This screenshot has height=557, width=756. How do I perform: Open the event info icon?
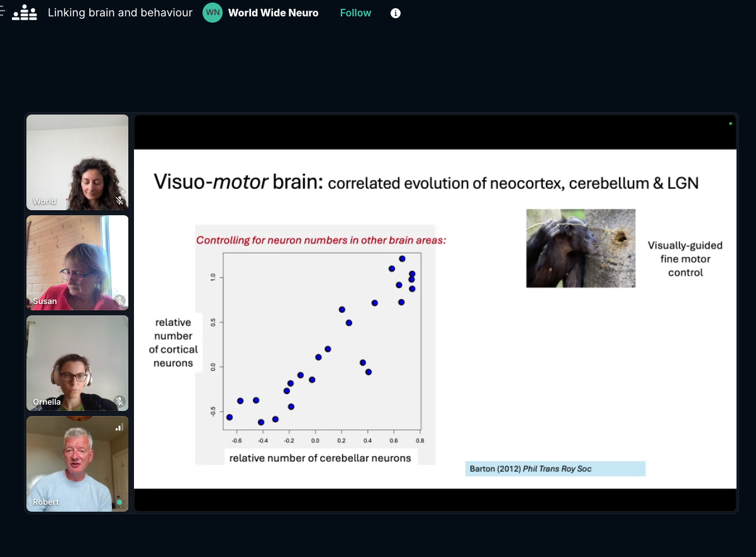(396, 13)
